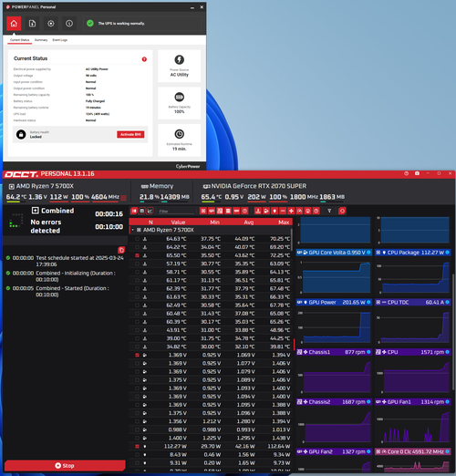
Task: Click the cyan dot on Chassis1 graph header
Action: point(368,352)
